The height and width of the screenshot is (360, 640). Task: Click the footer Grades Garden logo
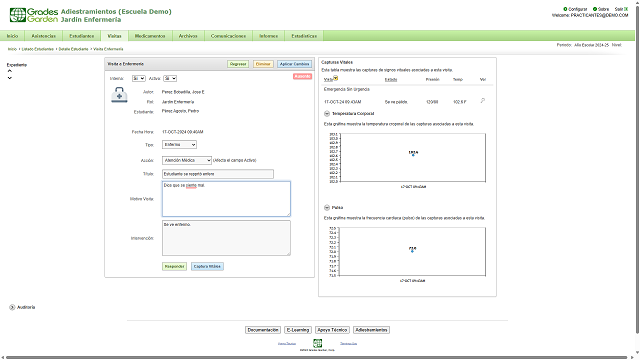[317, 343]
